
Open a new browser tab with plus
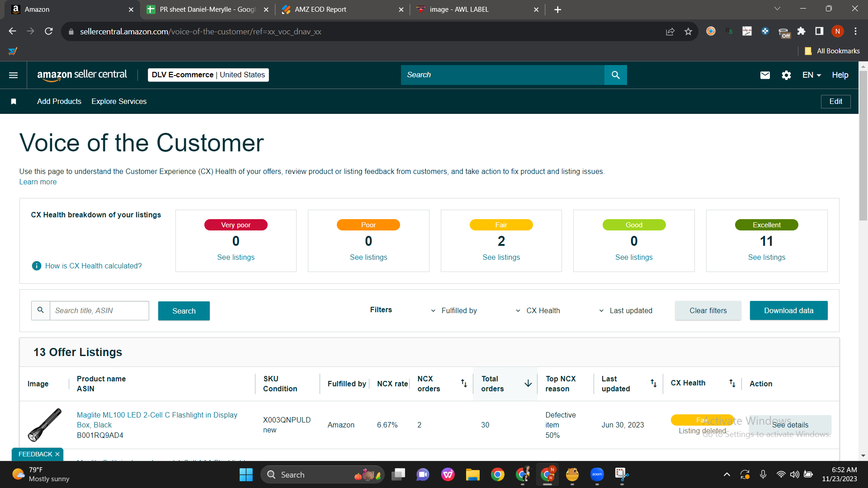[558, 9]
